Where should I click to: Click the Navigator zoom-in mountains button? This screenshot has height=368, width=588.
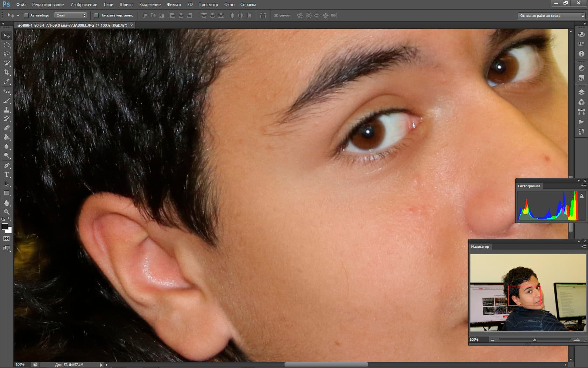point(576,340)
